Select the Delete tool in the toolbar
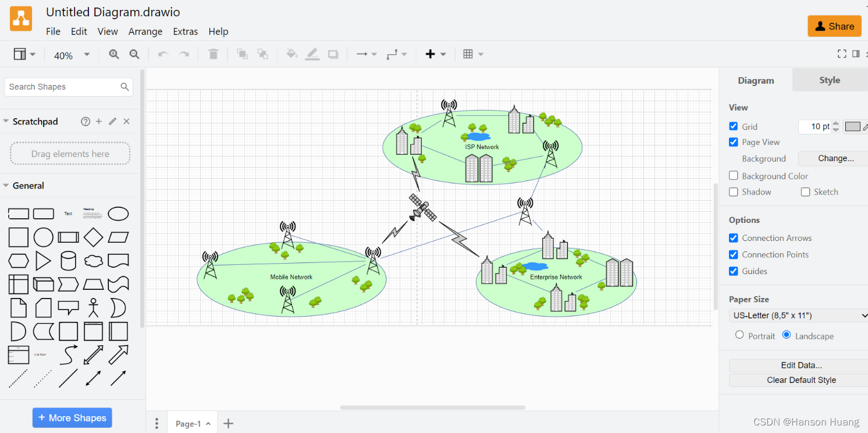 (x=213, y=54)
